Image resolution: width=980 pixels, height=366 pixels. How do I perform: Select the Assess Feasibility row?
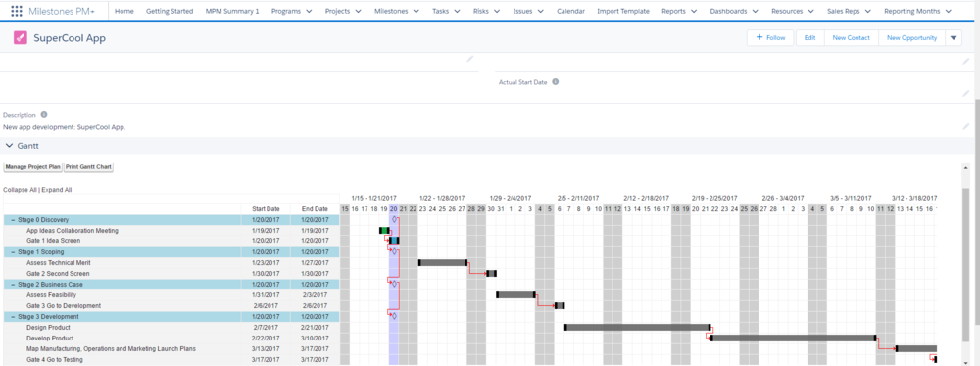(x=171, y=294)
